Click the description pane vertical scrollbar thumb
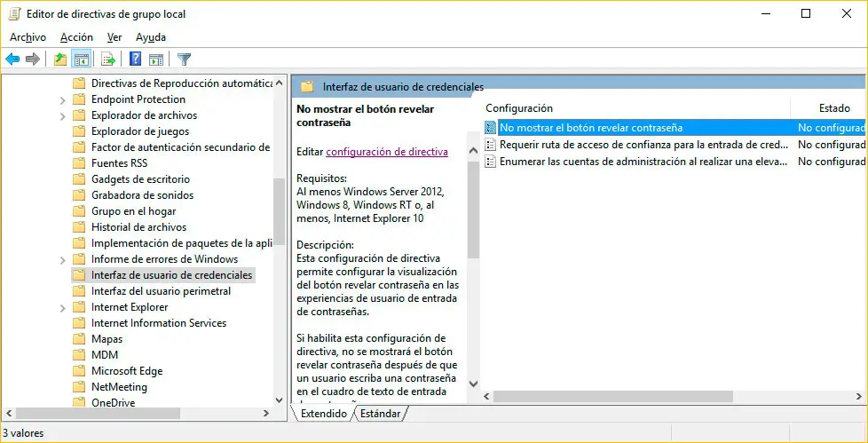 (x=473, y=209)
